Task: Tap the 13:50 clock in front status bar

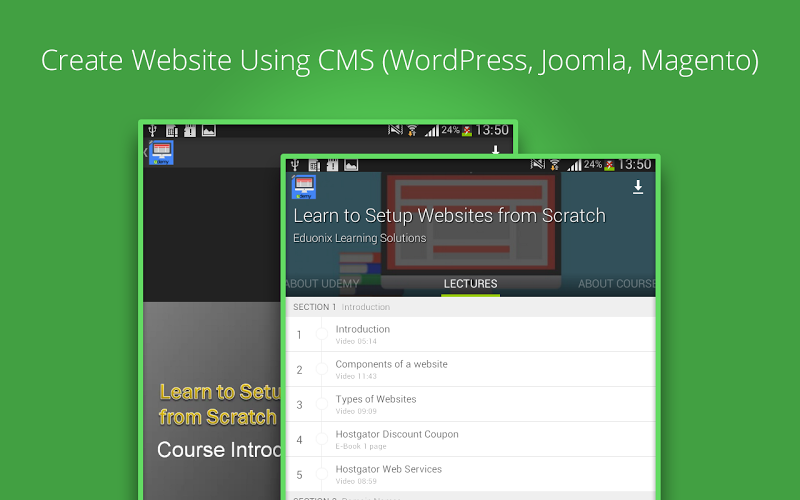Action: tap(635, 164)
